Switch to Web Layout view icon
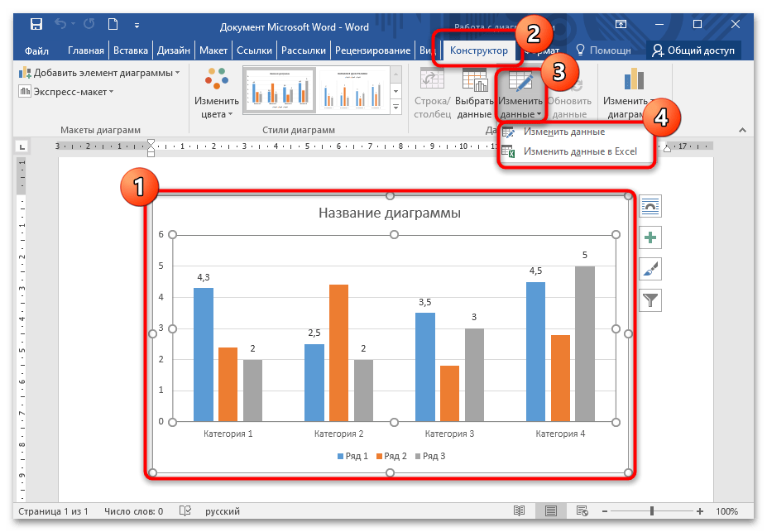The width and height of the screenshot is (767, 532). click(582, 511)
